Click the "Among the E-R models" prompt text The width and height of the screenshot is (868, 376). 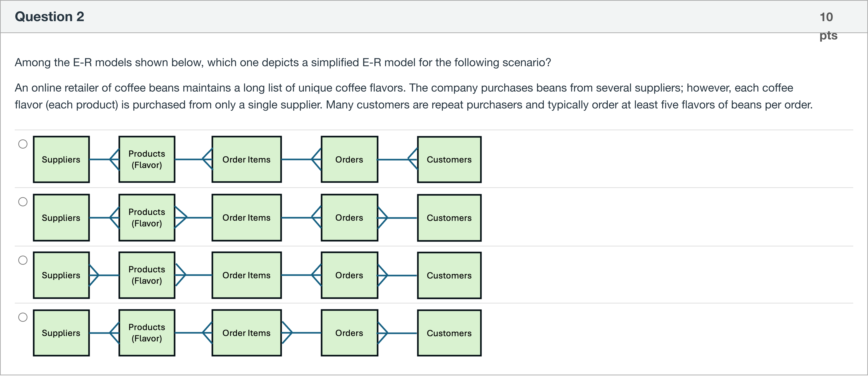283,63
